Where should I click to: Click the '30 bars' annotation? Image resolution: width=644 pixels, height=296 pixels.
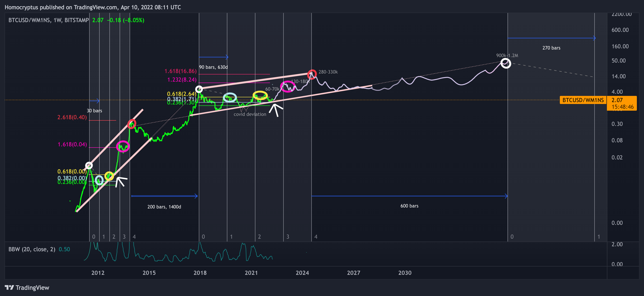tap(94, 111)
